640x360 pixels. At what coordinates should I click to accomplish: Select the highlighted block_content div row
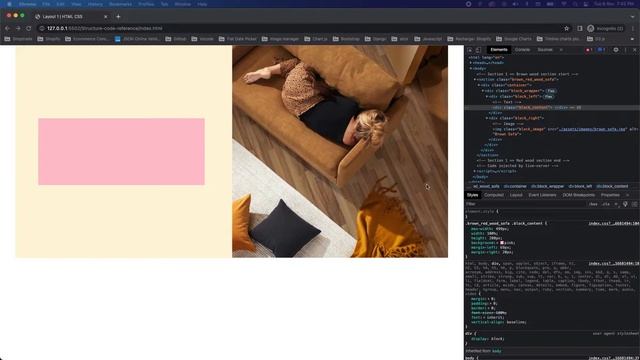click(x=552, y=107)
